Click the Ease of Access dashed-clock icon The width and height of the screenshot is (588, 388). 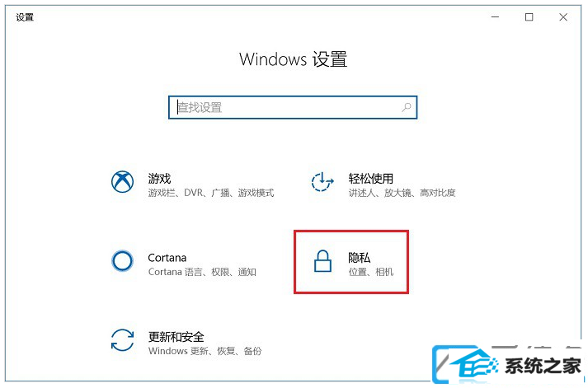point(322,181)
